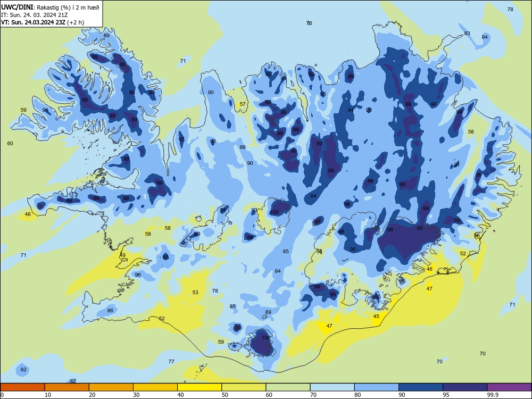Click the '99.9' legend label
The width and height of the screenshot is (532, 399).
pos(493,395)
